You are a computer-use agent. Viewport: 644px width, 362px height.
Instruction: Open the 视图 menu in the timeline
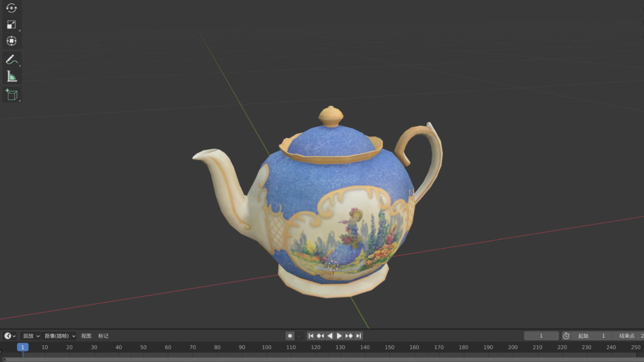point(86,336)
